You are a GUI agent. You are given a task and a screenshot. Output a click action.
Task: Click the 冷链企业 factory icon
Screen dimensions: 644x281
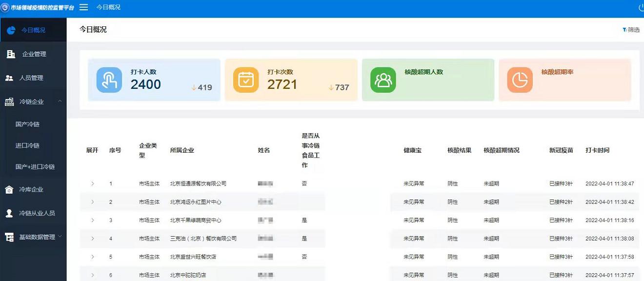[9, 102]
